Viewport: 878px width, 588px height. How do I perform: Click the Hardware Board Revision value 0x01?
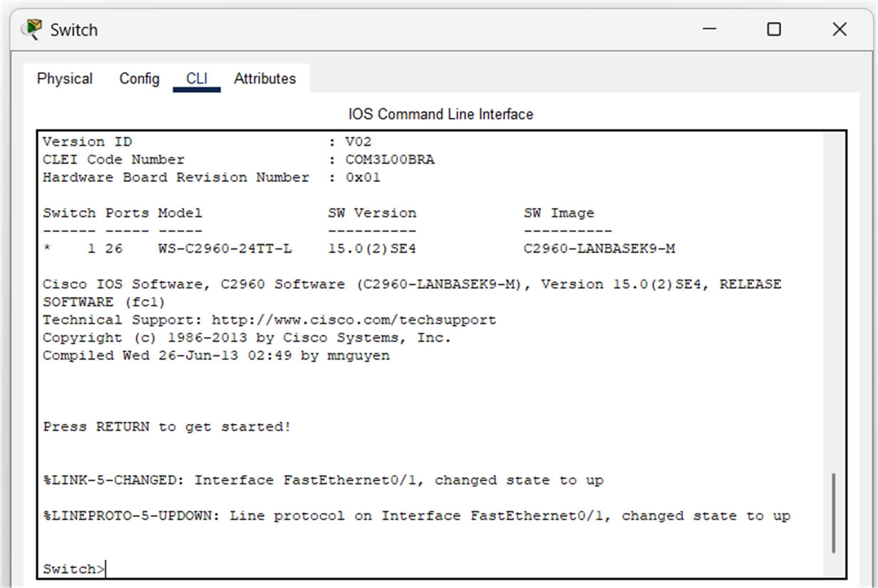click(362, 177)
